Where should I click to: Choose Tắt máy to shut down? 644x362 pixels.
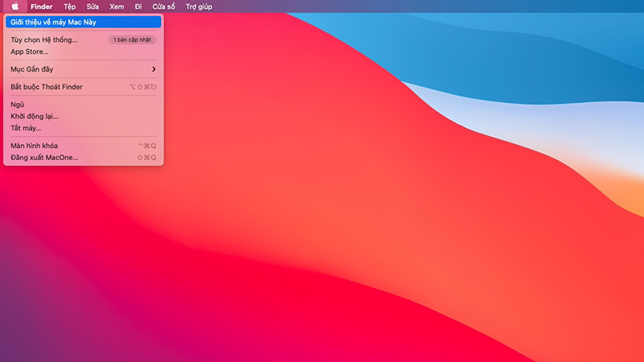coord(84,128)
